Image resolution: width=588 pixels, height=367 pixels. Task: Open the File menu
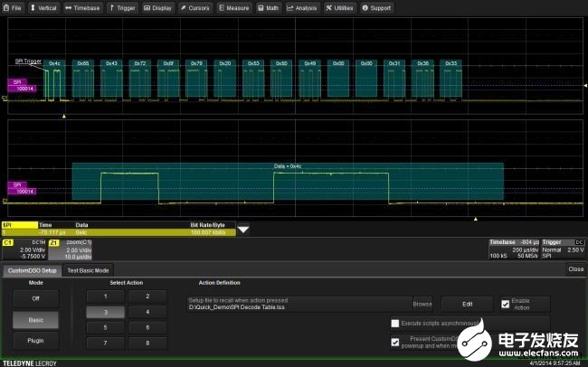(x=14, y=7)
